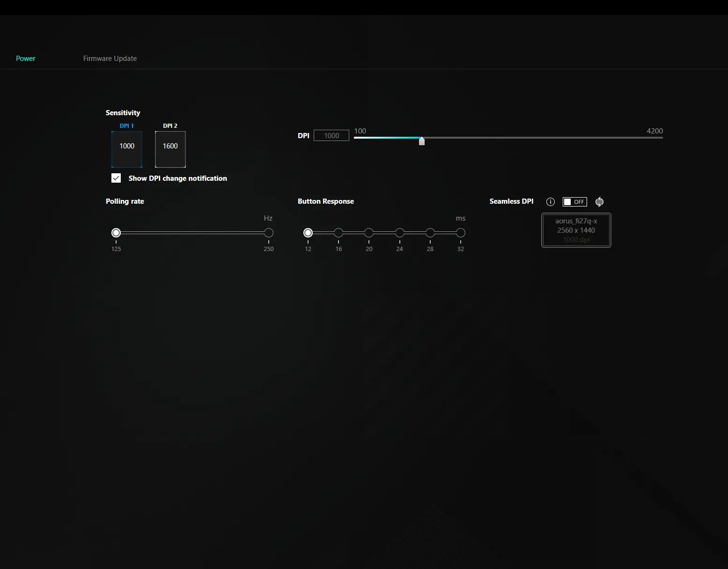This screenshot has height=569, width=728.
Task: Select the DPI 2 preset 1600
Action: coord(170,149)
